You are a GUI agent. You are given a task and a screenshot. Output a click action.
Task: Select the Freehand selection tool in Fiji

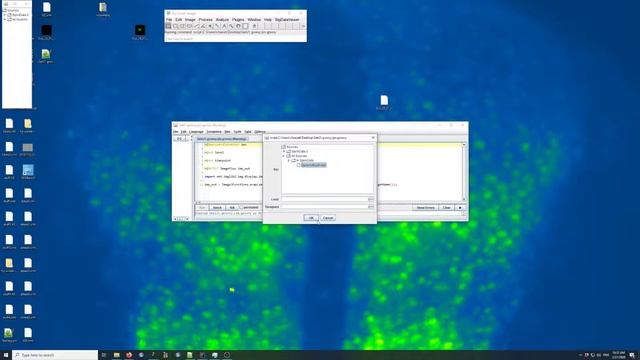tap(189, 26)
